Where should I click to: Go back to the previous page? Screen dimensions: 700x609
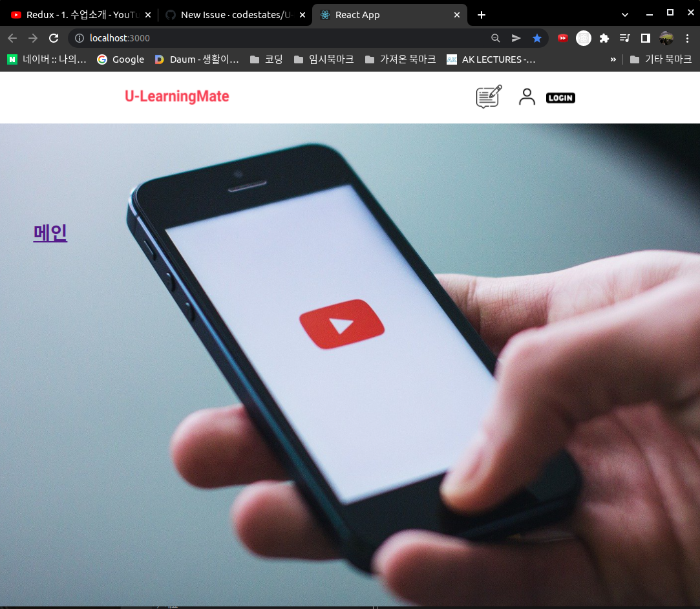pyautogui.click(x=12, y=38)
